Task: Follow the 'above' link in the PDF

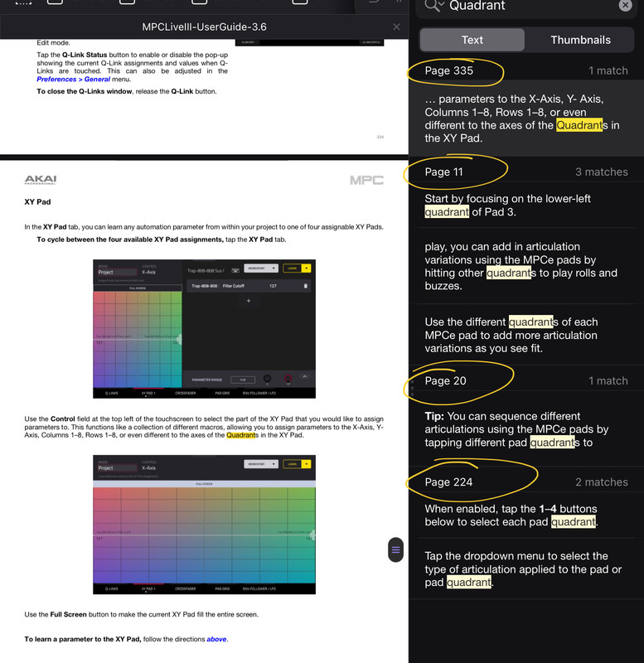Action: point(216,639)
